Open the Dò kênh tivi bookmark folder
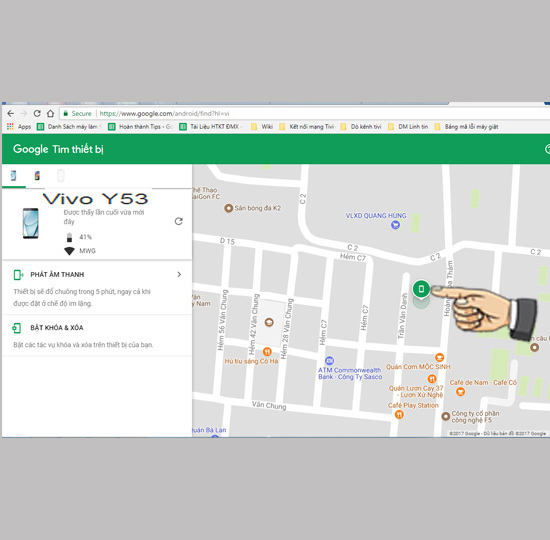Image resolution: width=550 pixels, height=540 pixels. [x=361, y=127]
